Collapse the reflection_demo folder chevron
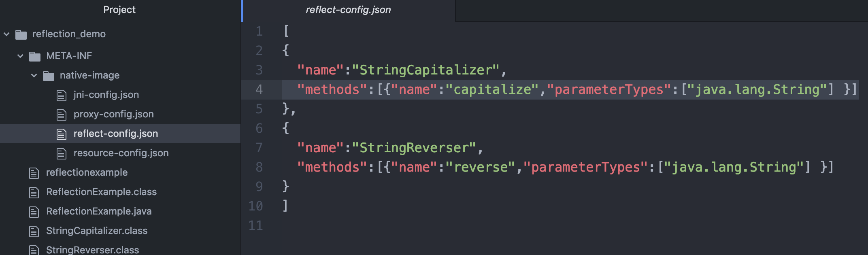868x255 pixels. (6, 34)
